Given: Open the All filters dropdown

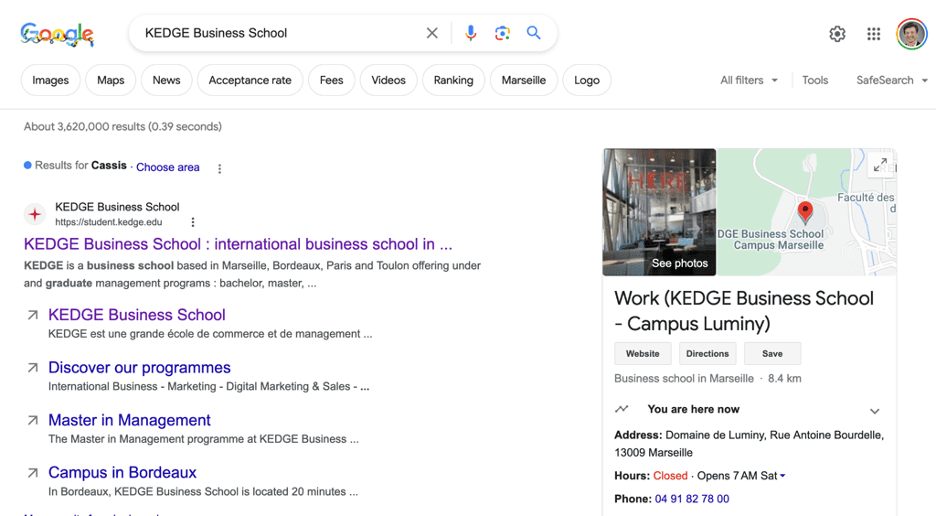Looking at the screenshot, I should pos(748,80).
